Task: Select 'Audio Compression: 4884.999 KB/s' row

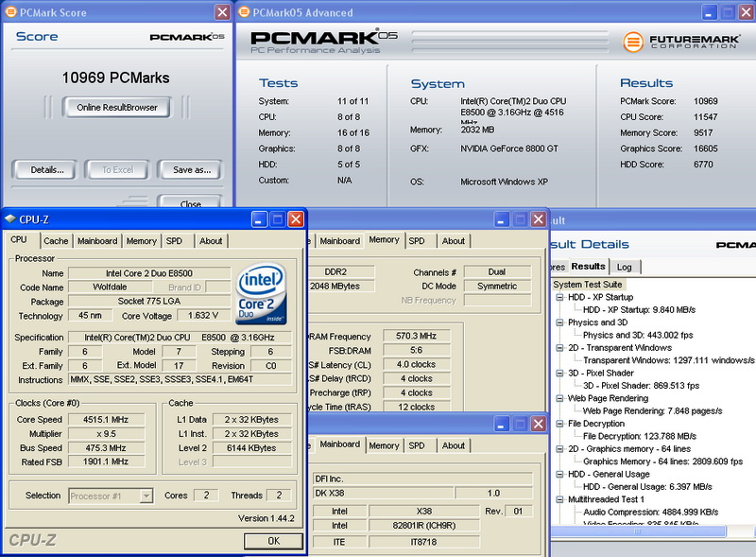Action: tap(650, 513)
